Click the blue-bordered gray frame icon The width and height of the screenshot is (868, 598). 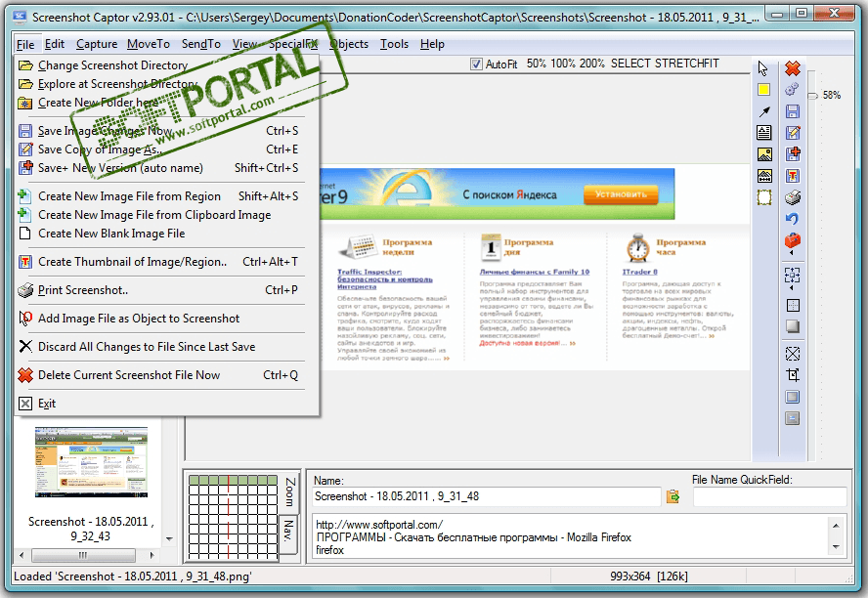point(793,397)
